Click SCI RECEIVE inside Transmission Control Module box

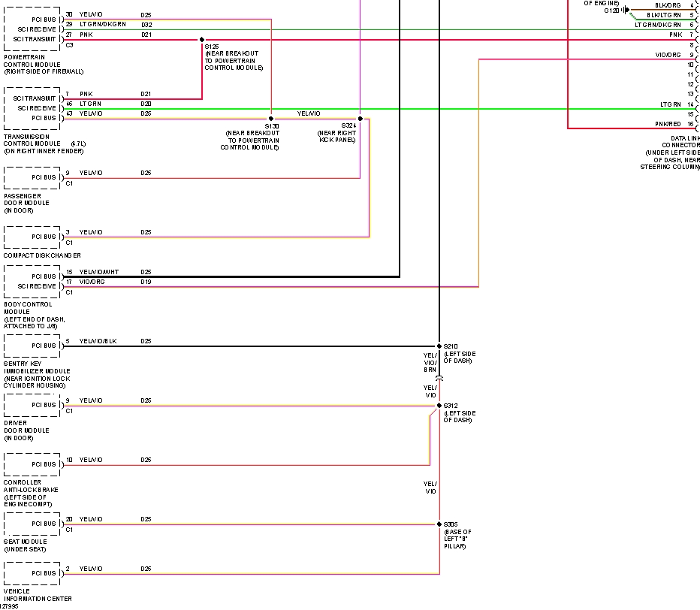coord(37,108)
